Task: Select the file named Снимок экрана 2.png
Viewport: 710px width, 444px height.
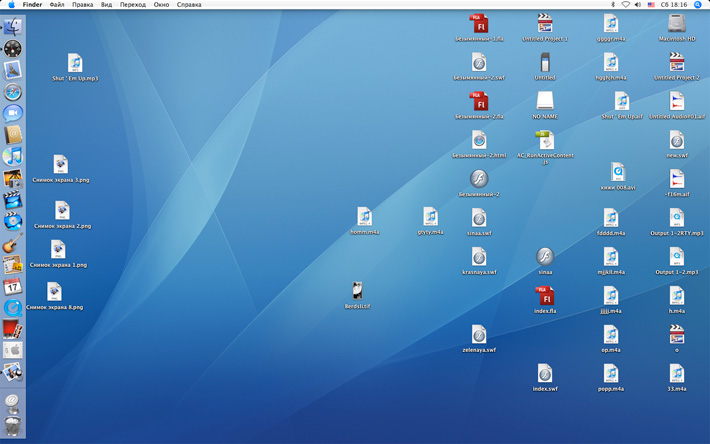Action: coord(62,210)
